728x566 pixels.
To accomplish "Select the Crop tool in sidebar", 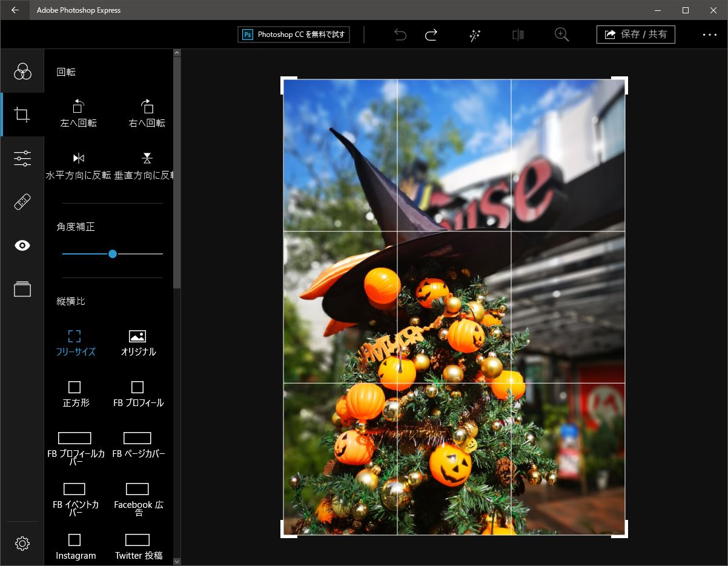I will pyautogui.click(x=22, y=115).
